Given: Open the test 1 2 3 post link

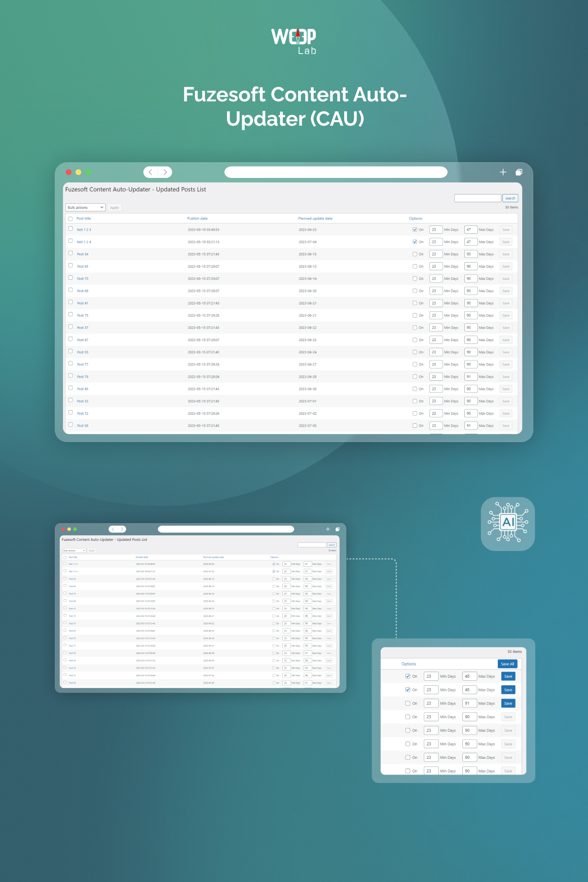Looking at the screenshot, I should click(x=84, y=230).
